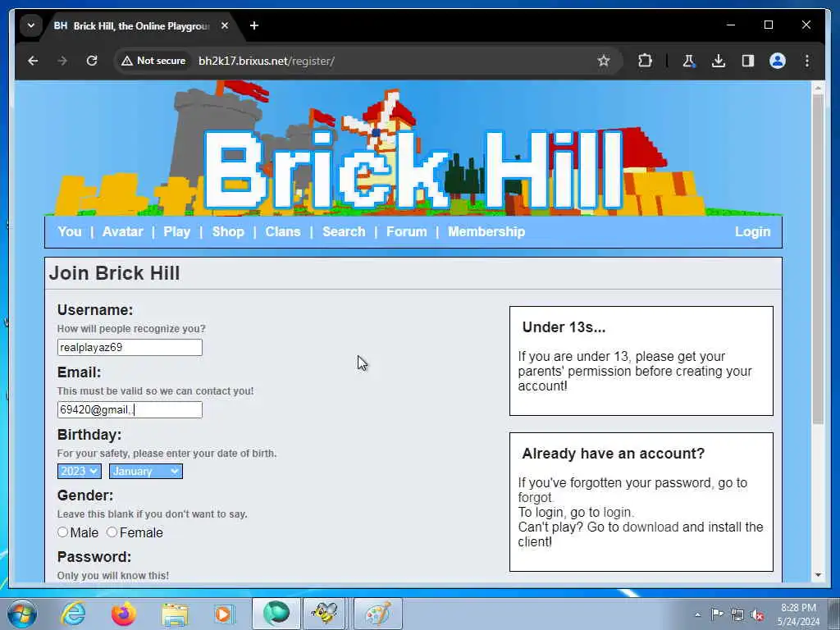Select the Female gender radio button
Viewport: 840px width, 630px height.
[x=112, y=532]
